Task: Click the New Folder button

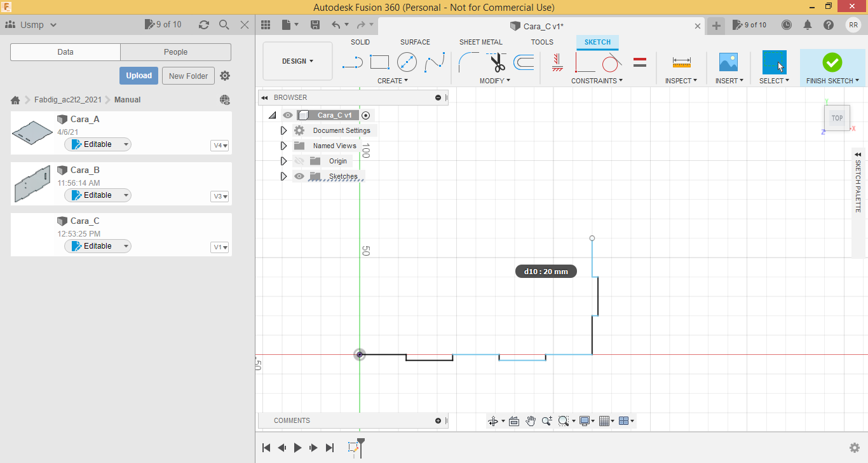Action: 189,76
